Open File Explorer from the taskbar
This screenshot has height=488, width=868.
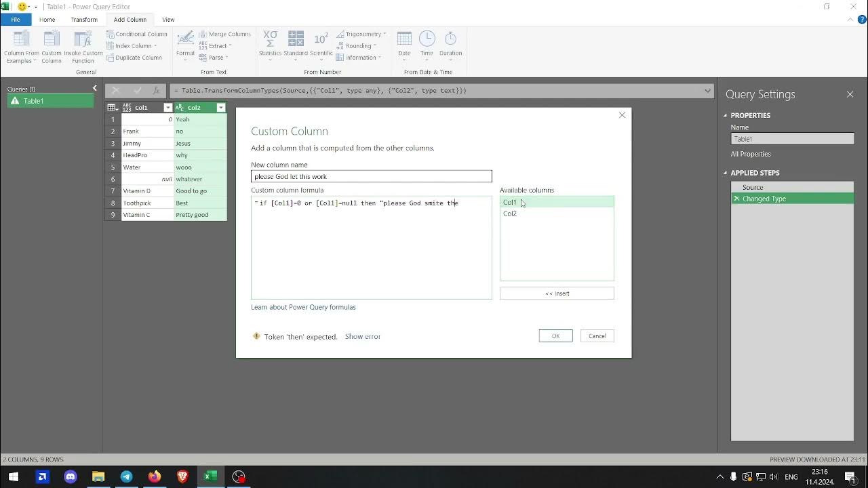[98, 477]
